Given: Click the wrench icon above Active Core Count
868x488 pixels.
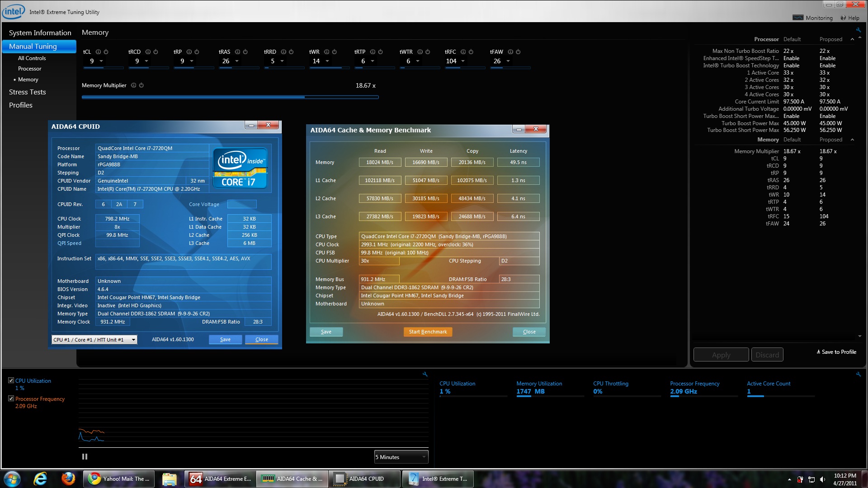Looking at the screenshot, I should pos(858,374).
